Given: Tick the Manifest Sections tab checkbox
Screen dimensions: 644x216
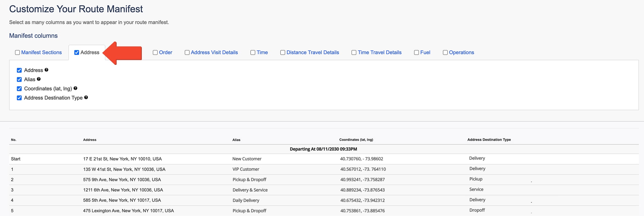Looking at the screenshot, I should pos(18,53).
